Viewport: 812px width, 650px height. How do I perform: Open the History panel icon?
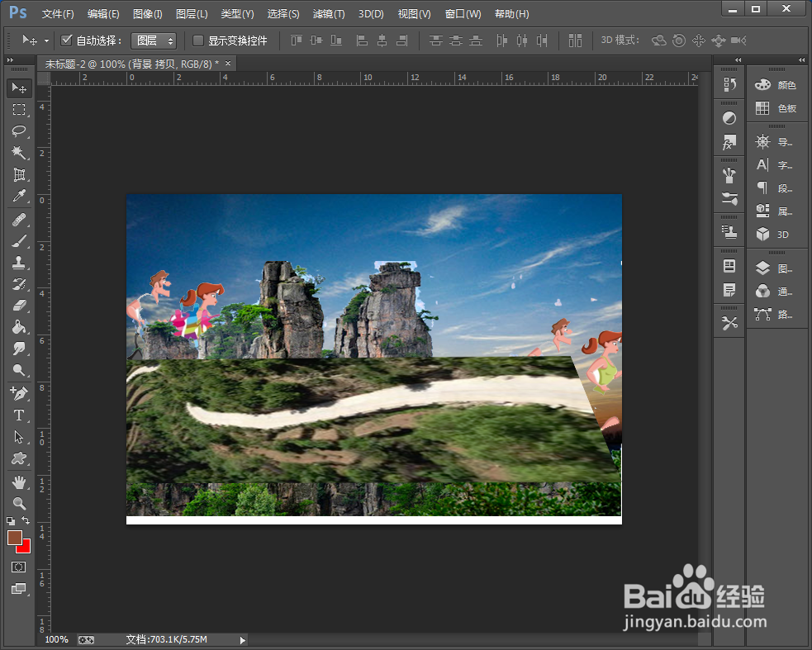(x=729, y=84)
